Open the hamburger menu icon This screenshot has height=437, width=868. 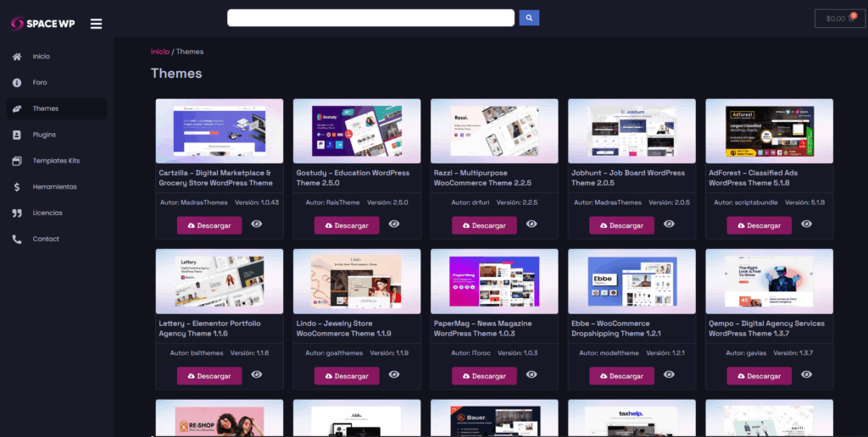[97, 24]
